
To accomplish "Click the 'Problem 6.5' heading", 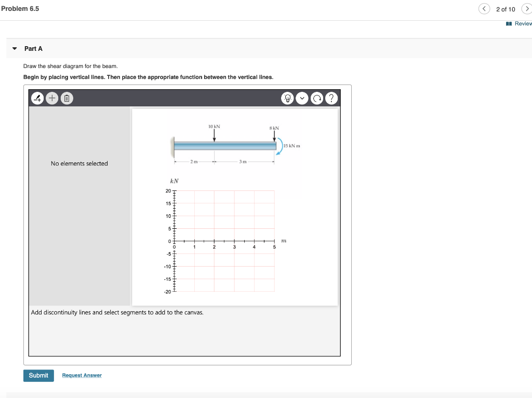I will point(20,9).
